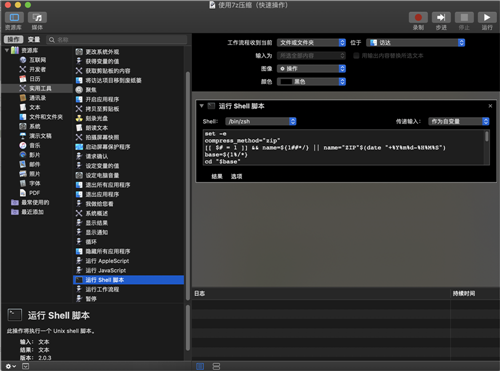Click the 步进 step button

pos(441,17)
